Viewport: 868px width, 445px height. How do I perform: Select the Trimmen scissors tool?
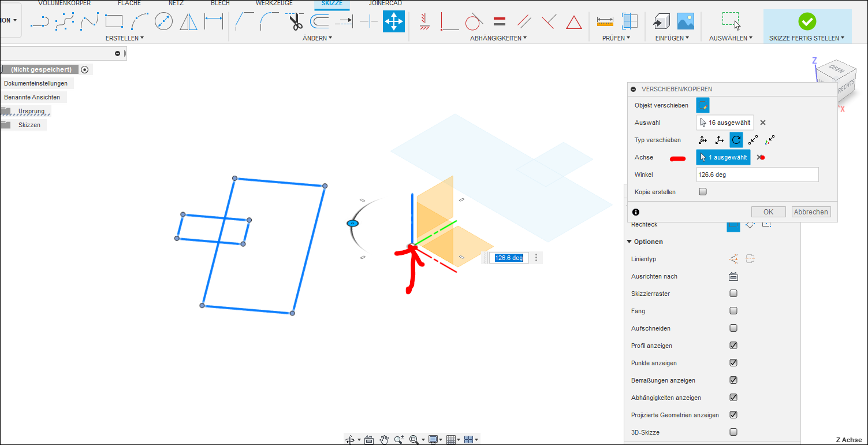tap(296, 22)
